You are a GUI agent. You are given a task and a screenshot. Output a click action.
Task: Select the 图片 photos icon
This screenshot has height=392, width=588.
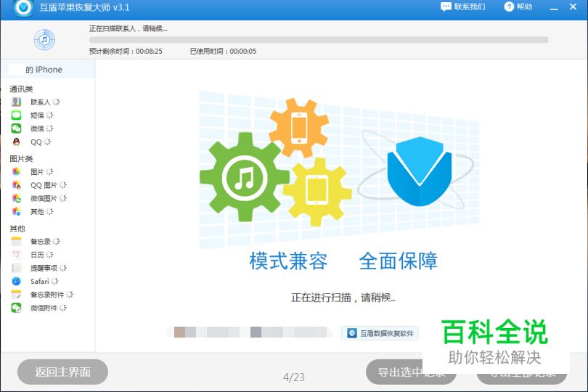pyautogui.click(x=16, y=172)
